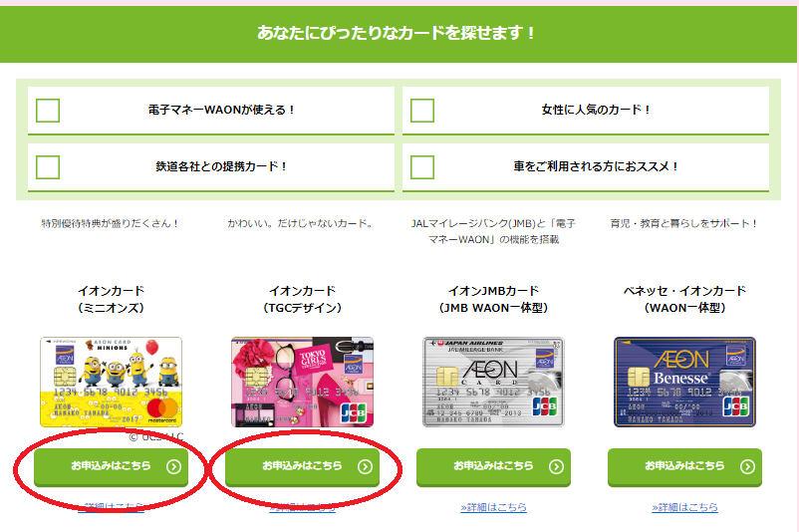Click the TGC design pink card image

(302, 382)
